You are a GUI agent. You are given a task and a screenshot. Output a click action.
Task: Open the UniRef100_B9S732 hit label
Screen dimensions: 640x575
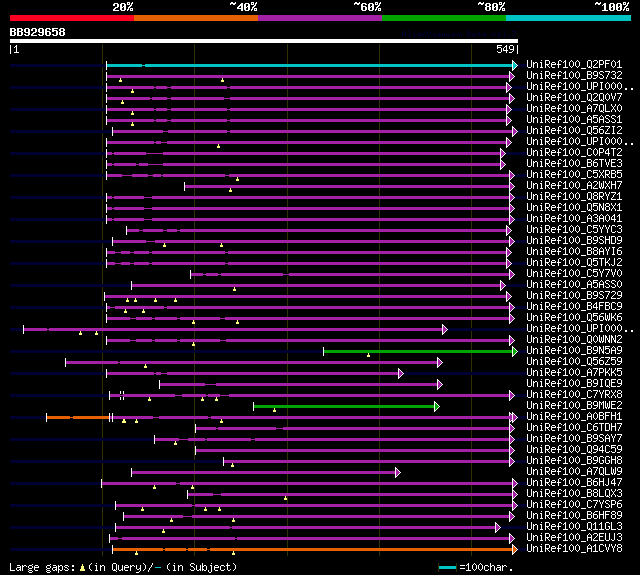(574, 75)
